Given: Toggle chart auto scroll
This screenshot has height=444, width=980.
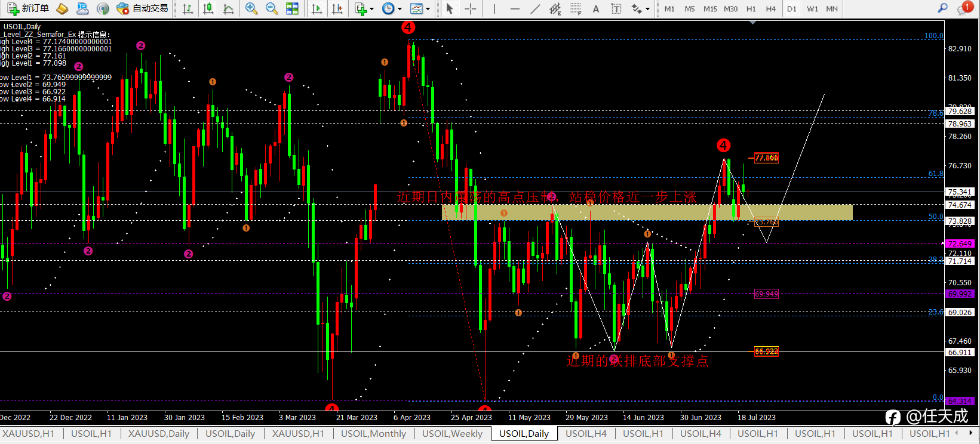Looking at the screenshot, I should click(317, 8).
